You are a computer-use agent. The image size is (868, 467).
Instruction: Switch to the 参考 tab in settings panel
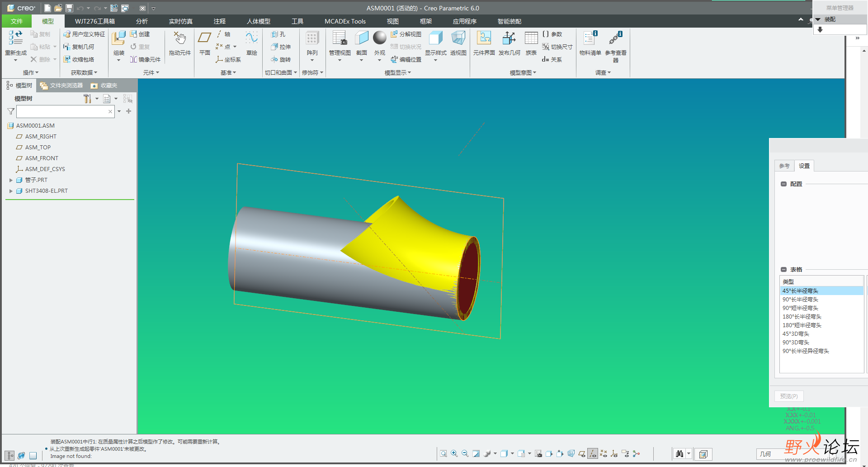(784, 166)
